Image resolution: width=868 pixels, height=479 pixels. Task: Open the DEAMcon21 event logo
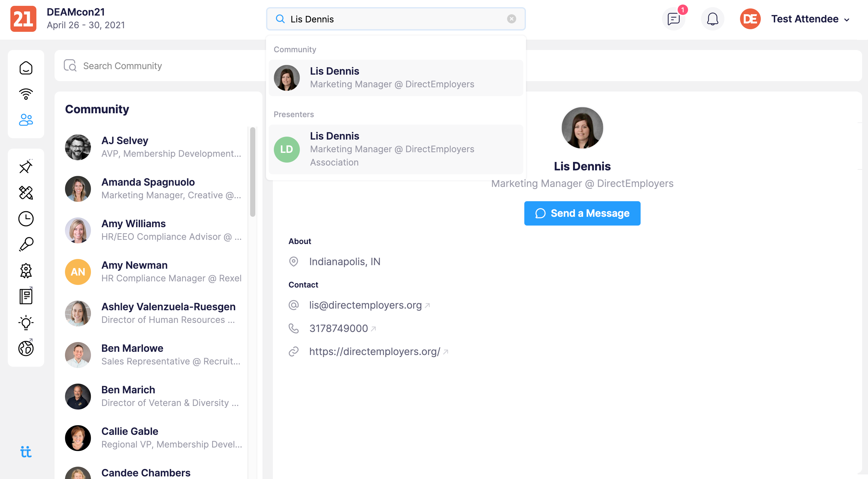pos(23,19)
